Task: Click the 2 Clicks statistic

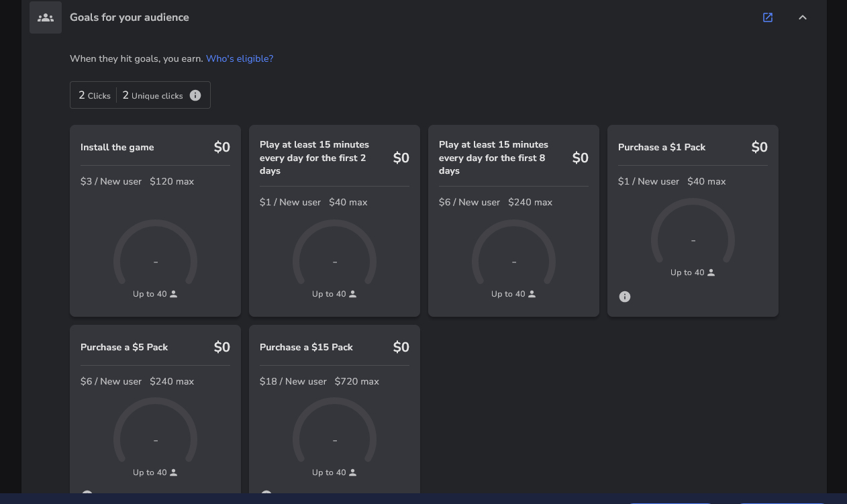Action: (x=95, y=95)
